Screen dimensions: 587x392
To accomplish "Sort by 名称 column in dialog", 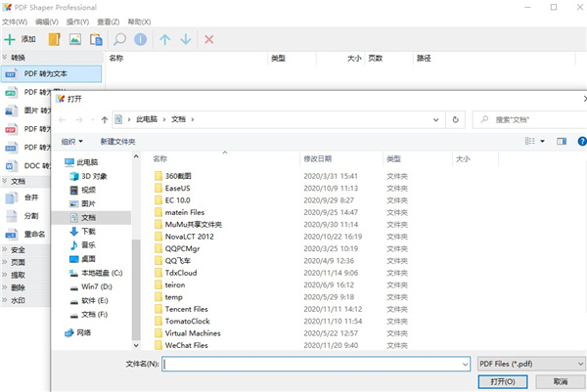I will pyautogui.click(x=159, y=159).
